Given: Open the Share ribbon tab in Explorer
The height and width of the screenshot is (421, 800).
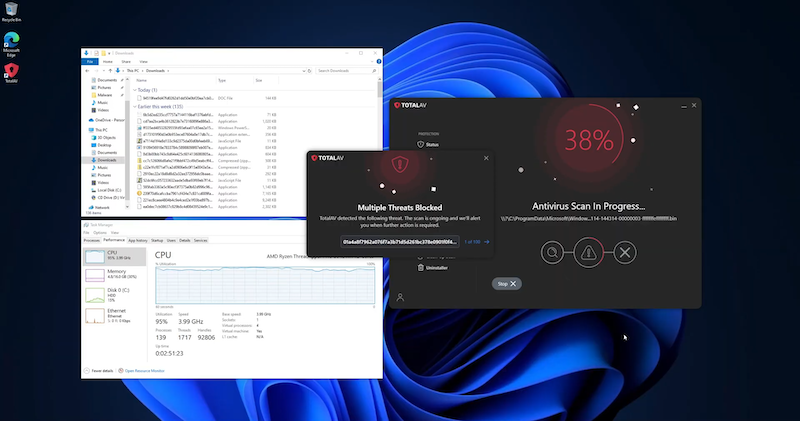Looking at the screenshot, I should point(126,62).
